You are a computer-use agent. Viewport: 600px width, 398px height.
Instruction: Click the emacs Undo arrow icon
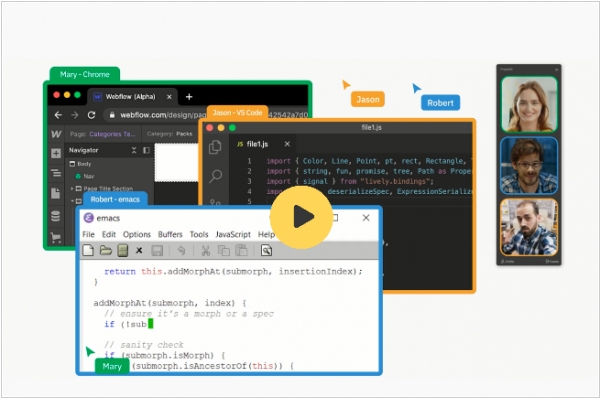181,250
